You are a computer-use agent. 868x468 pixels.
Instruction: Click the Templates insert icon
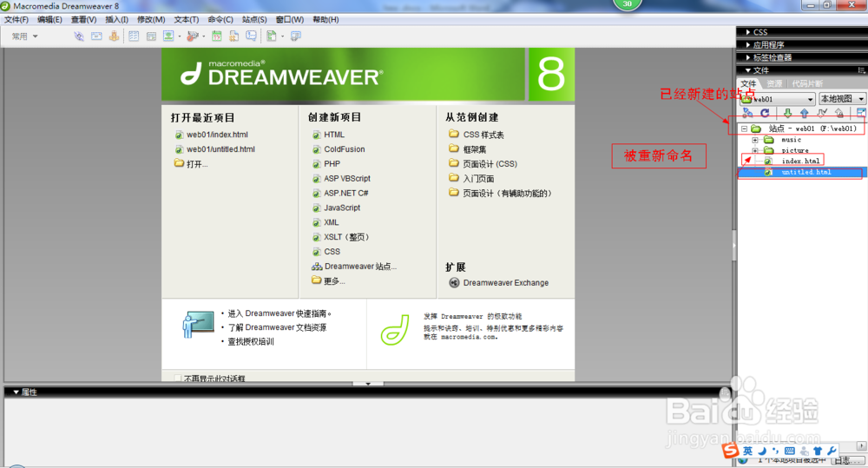click(x=271, y=36)
